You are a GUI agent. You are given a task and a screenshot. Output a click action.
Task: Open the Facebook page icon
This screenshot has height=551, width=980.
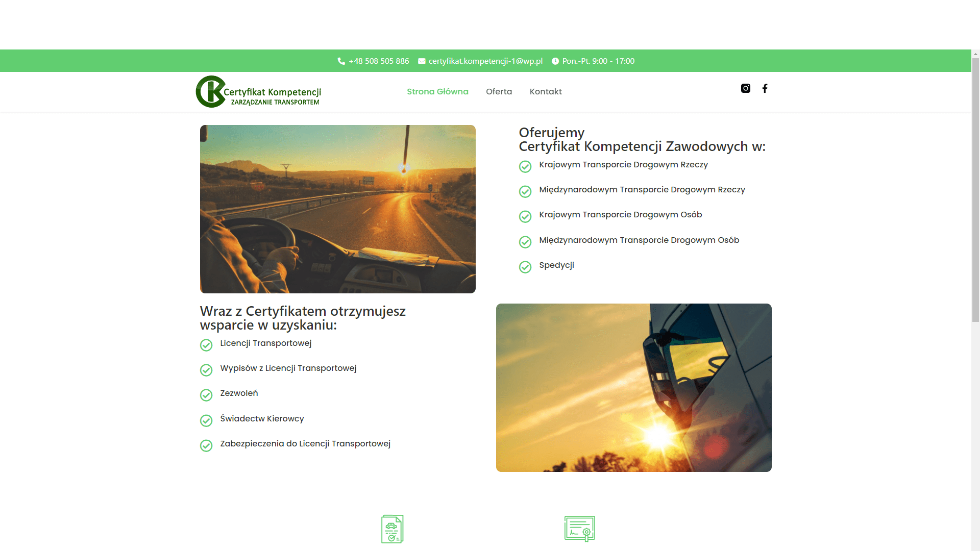point(765,88)
